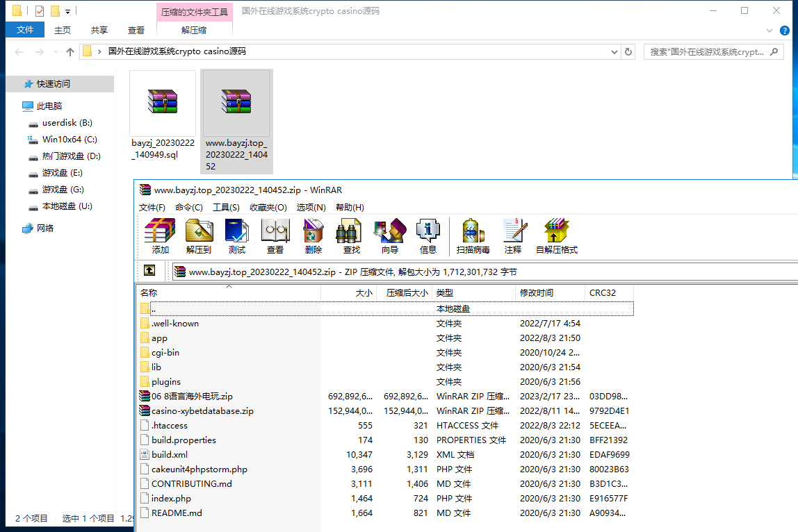Click the View (查看) toolbar icon
Screen dimensions: 798x532
click(x=275, y=235)
